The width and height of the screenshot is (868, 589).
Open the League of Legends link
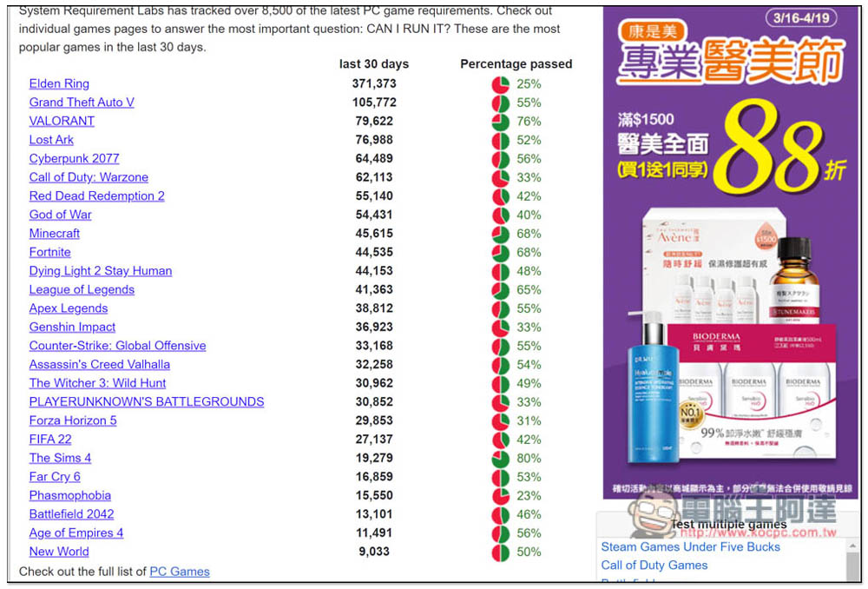[x=82, y=290]
